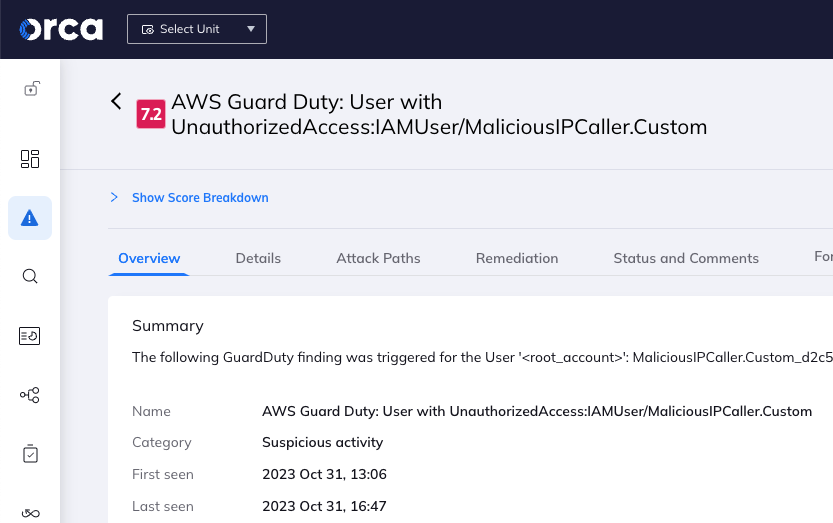Click the alert title heading text

[440, 114]
